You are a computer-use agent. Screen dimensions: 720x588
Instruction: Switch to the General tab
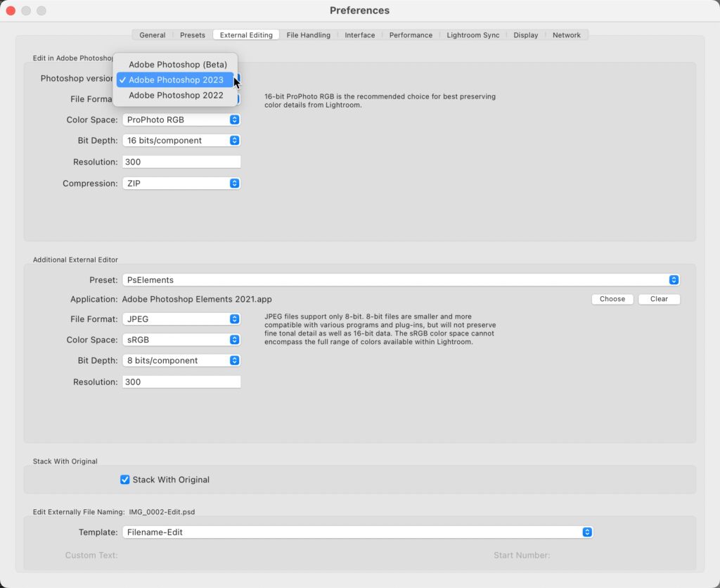pos(153,35)
